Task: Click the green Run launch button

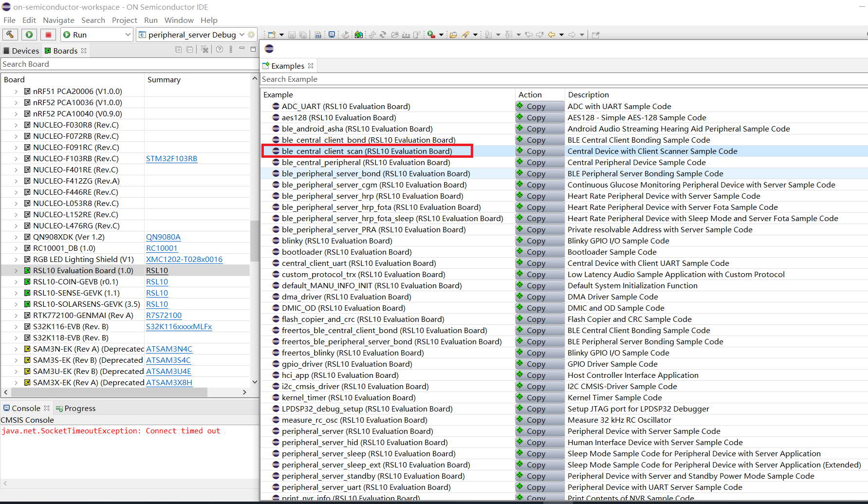Action: click(x=29, y=35)
